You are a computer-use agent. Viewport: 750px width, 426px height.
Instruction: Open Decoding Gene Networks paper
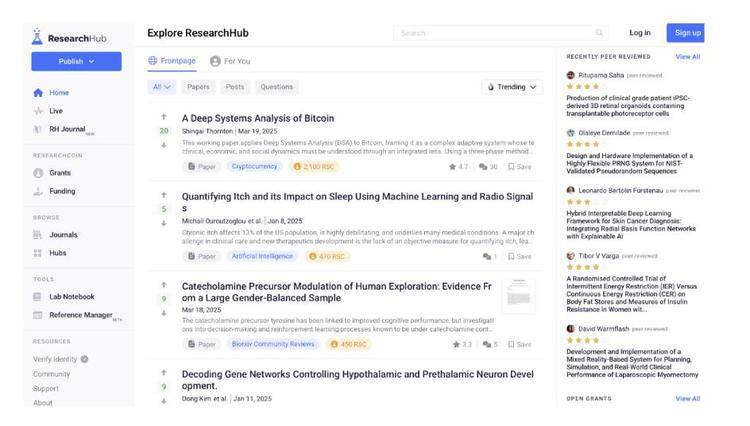[357, 380]
